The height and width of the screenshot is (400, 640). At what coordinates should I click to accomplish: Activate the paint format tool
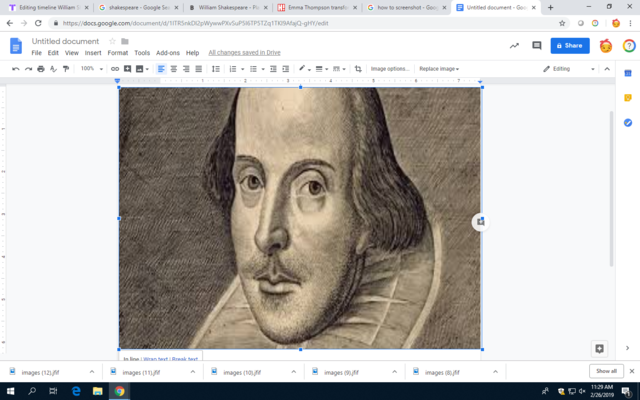[x=66, y=69]
